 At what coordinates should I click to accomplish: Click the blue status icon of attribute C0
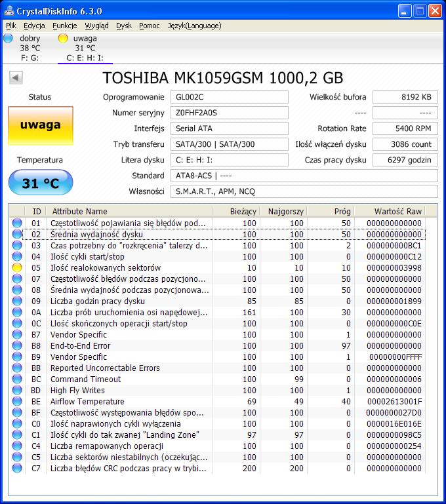pos(16,423)
